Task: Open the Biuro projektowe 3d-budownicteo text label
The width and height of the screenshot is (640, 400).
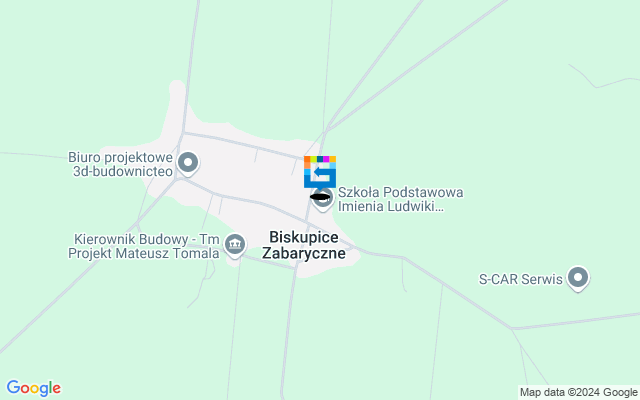Action: 120,164
